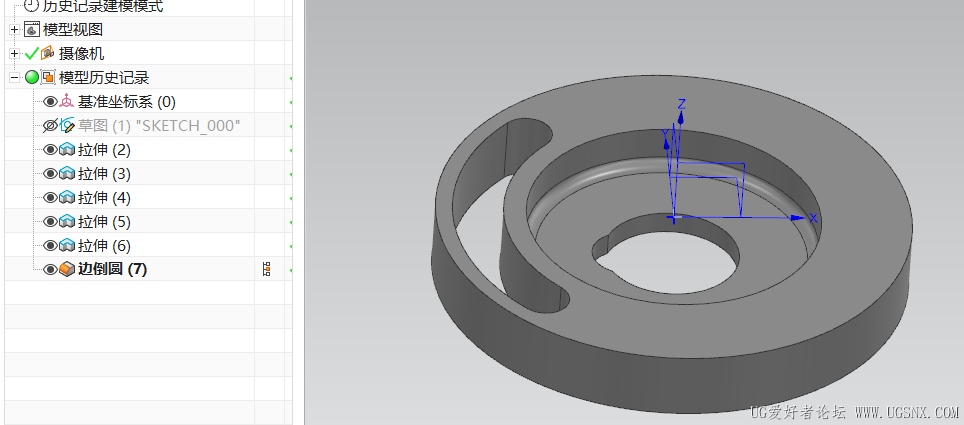Screen dimensions: 964x425
Task: Select the 草图 (1) "SKETCH_000" feature
Action: (159, 125)
